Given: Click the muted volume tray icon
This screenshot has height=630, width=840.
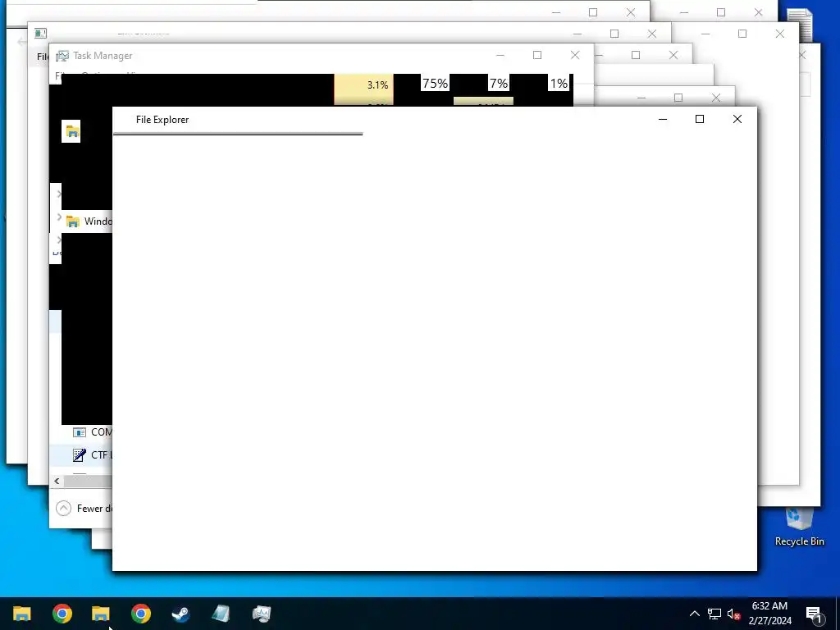Looking at the screenshot, I should (x=734, y=614).
